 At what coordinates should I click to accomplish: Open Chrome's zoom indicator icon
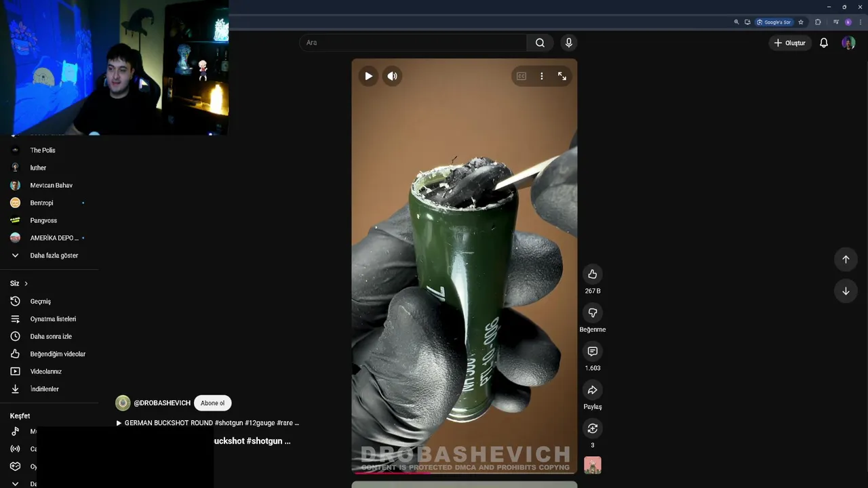(x=736, y=22)
